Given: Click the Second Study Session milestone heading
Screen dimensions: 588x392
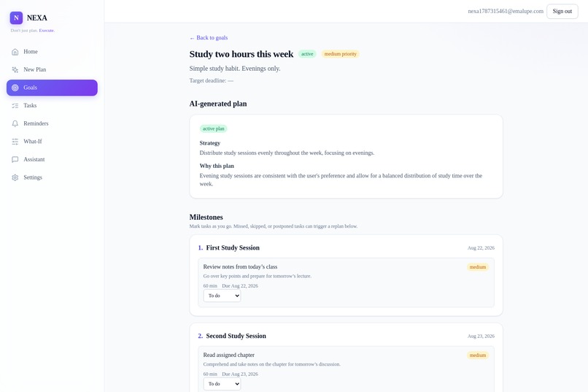Looking at the screenshot, I should pyautogui.click(x=236, y=336).
